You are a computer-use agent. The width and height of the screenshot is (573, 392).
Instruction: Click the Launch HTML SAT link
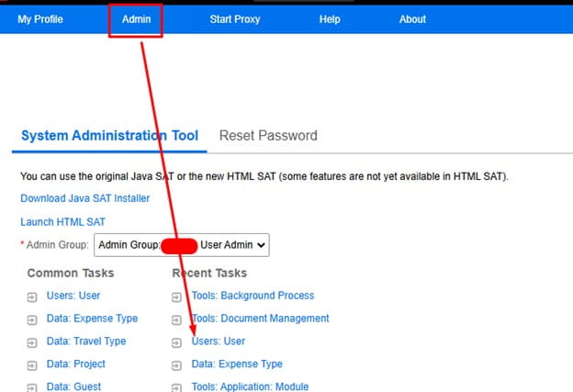(x=62, y=222)
